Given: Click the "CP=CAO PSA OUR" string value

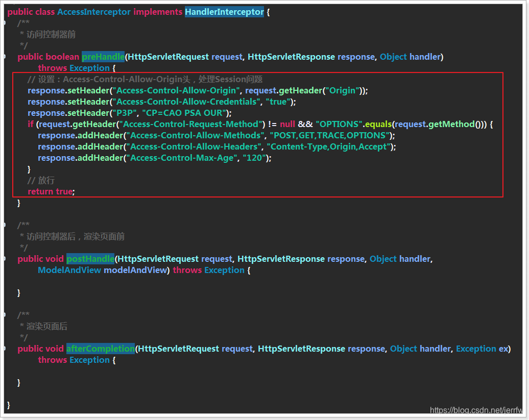Looking at the screenshot, I should pyautogui.click(x=184, y=113).
